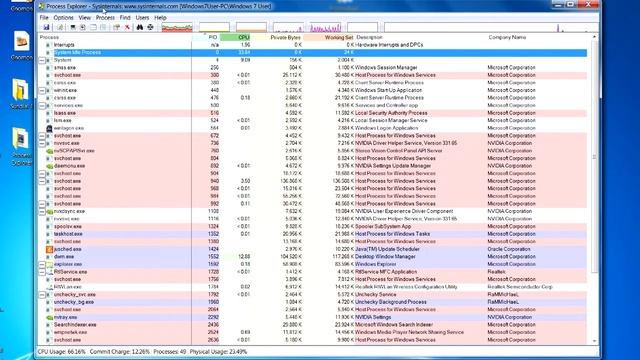Collapse the svchost.exe PID 940 node
Image resolution: width=640 pixels, height=360 pixels.
(42, 181)
